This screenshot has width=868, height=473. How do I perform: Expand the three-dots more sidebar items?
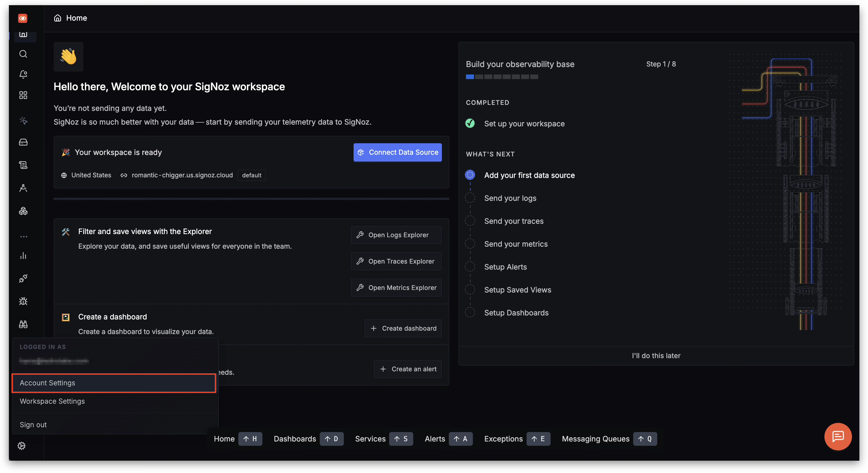click(23, 237)
